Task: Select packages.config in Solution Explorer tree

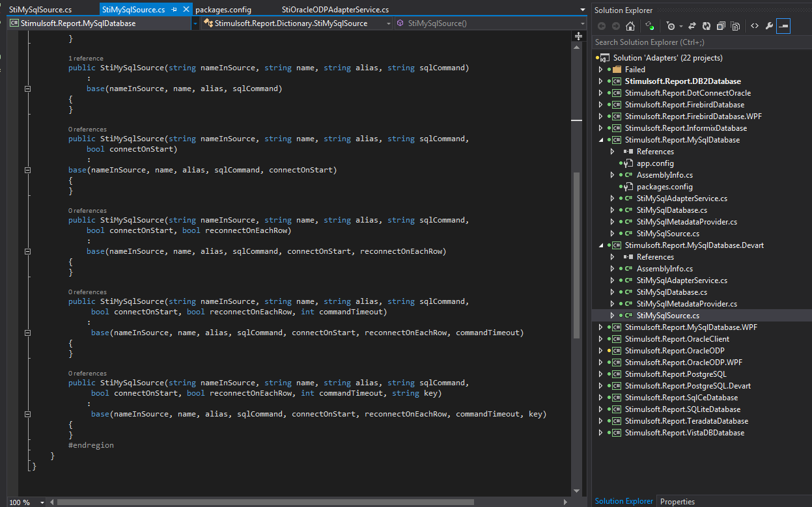Action: point(664,187)
